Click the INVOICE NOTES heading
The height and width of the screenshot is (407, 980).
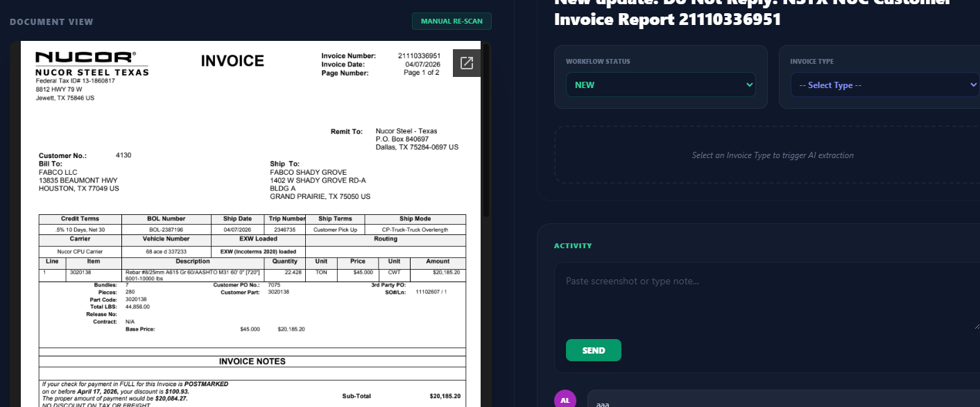pos(252,361)
